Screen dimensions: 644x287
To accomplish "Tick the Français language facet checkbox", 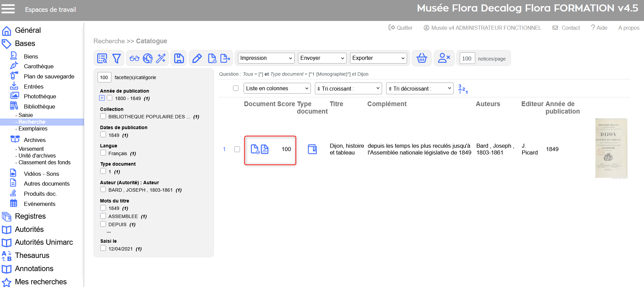I will (x=103, y=153).
